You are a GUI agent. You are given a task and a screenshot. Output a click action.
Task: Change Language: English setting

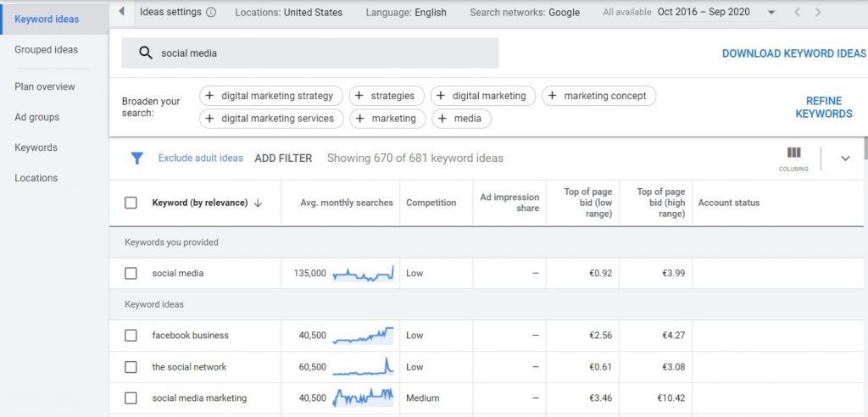(406, 12)
